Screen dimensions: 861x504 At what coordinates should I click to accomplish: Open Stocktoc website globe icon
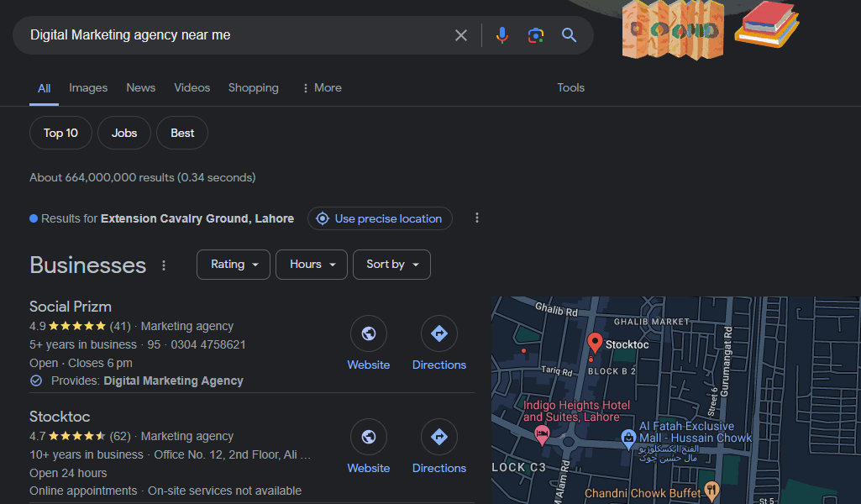coord(369,437)
